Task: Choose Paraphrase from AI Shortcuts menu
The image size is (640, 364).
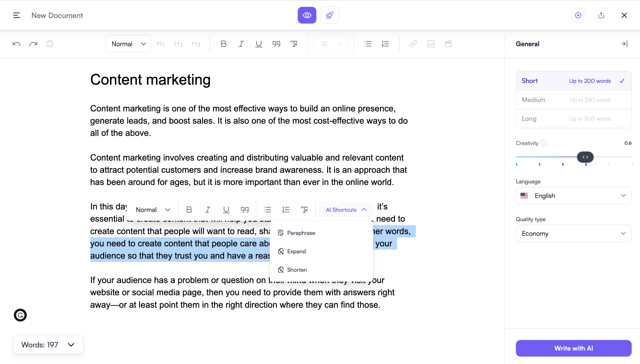Action: click(x=301, y=233)
